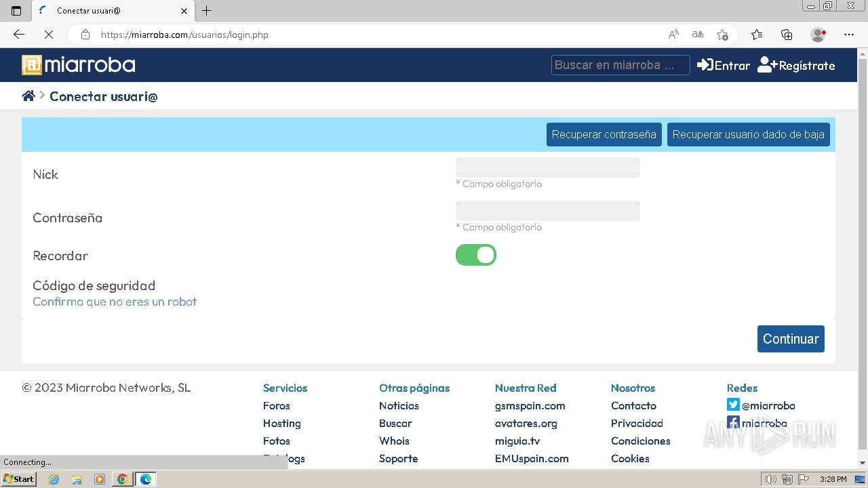Open the Hosting footer link
Image resolution: width=868 pixels, height=488 pixels.
click(282, 423)
